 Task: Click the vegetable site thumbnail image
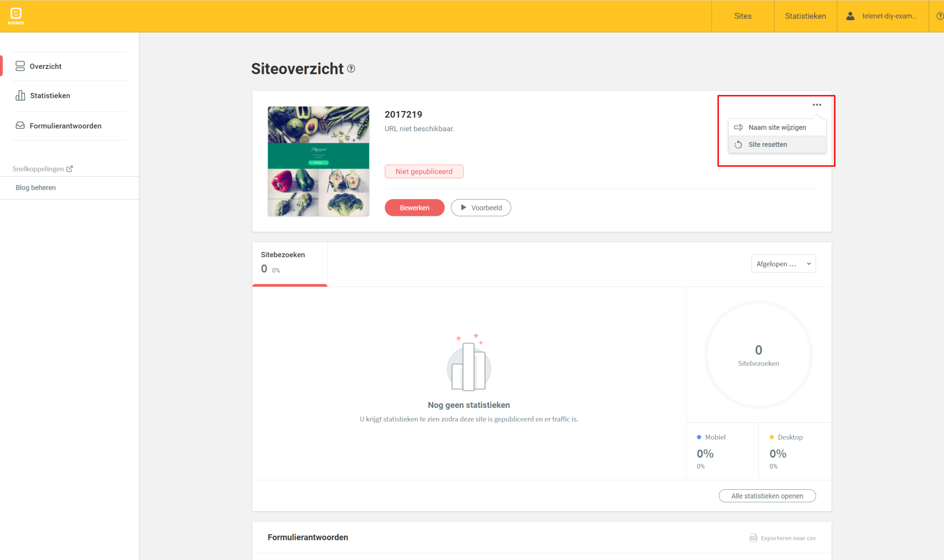pos(318,161)
